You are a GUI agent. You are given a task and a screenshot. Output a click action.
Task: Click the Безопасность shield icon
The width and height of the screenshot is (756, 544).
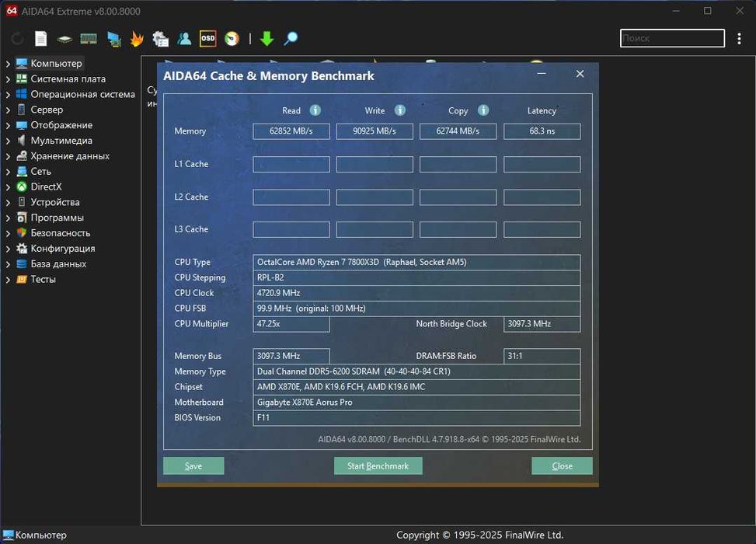pos(21,233)
